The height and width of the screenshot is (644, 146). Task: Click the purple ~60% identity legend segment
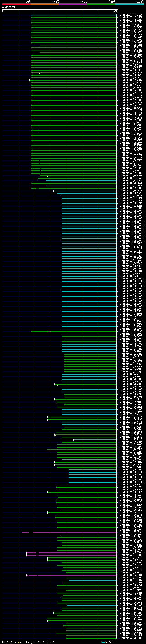[x=73, y=4]
